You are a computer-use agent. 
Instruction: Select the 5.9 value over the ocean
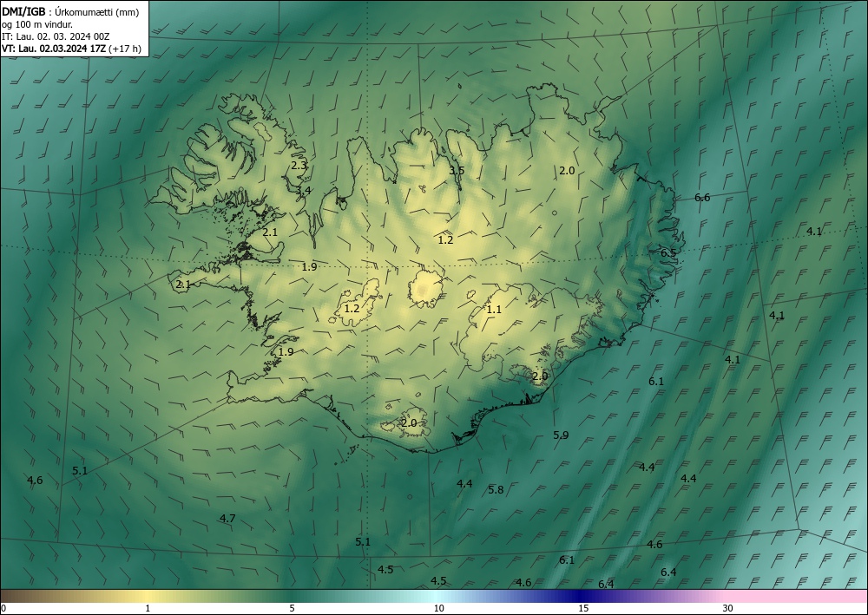(x=561, y=435)
